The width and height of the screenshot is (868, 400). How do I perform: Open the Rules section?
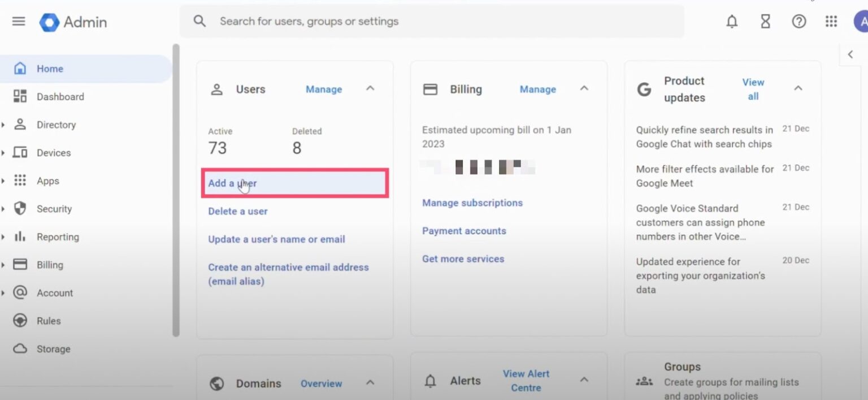click(48, 320)
